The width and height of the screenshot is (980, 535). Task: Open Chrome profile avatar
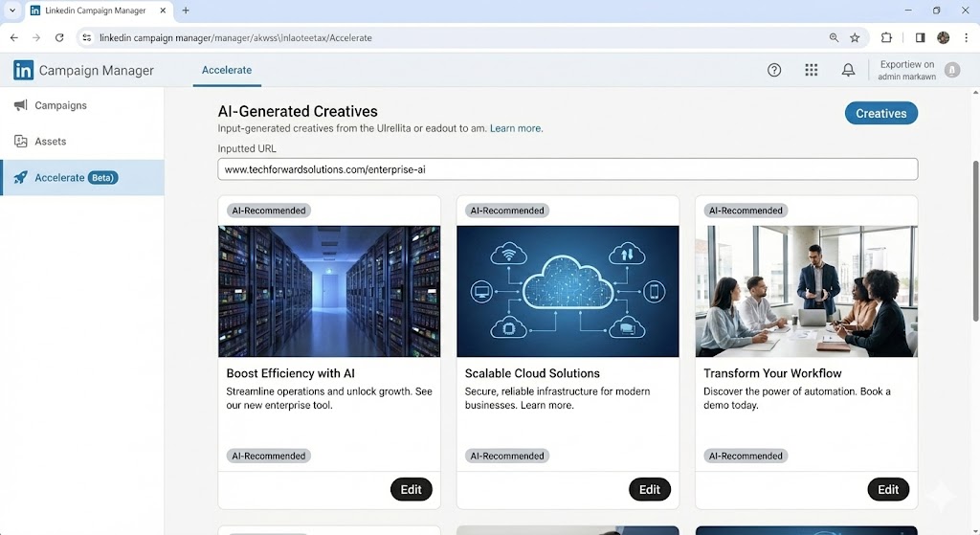coord(943,37)
